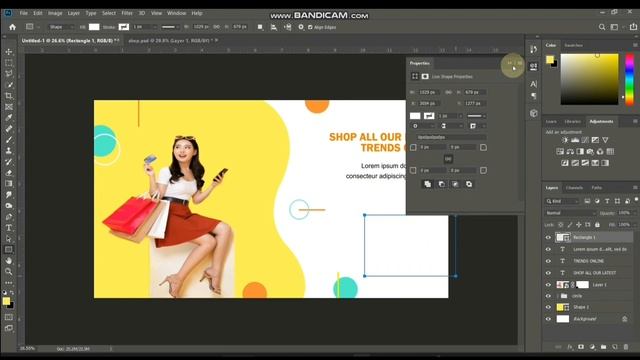This screenshot has width=640, height=360.
Task: Open the Layers panel menu
Action: pos(635,188)
